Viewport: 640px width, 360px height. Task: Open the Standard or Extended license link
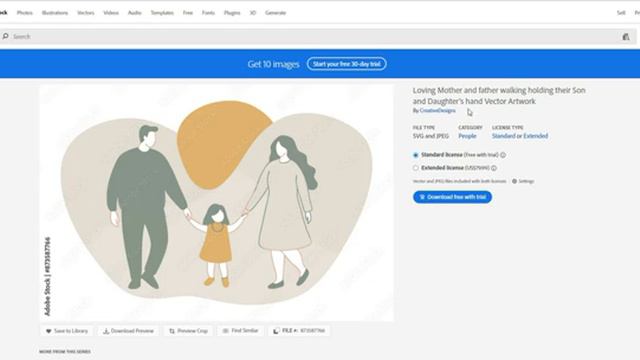point(520,136)
